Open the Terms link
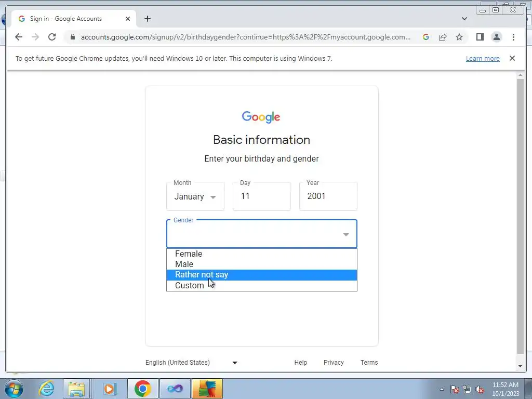532x399 pixels. [x=369, y=362]
